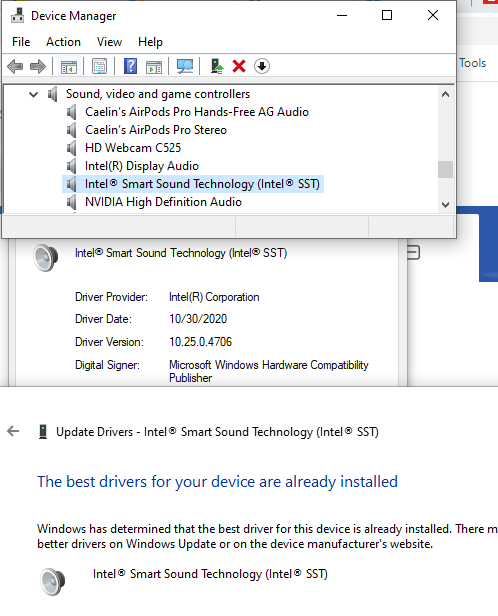Click the Device Manager title bar icon

tap(17, 16)
